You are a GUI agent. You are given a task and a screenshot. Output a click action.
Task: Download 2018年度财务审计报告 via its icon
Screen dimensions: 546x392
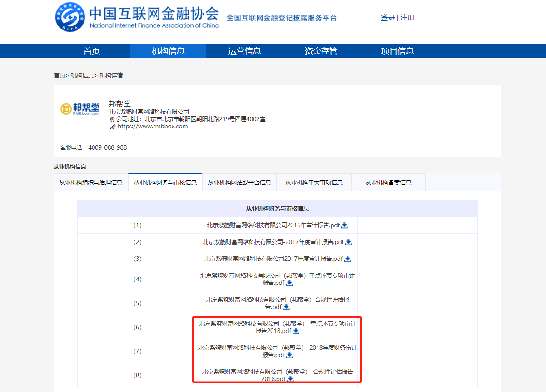[x=290, y=355]
